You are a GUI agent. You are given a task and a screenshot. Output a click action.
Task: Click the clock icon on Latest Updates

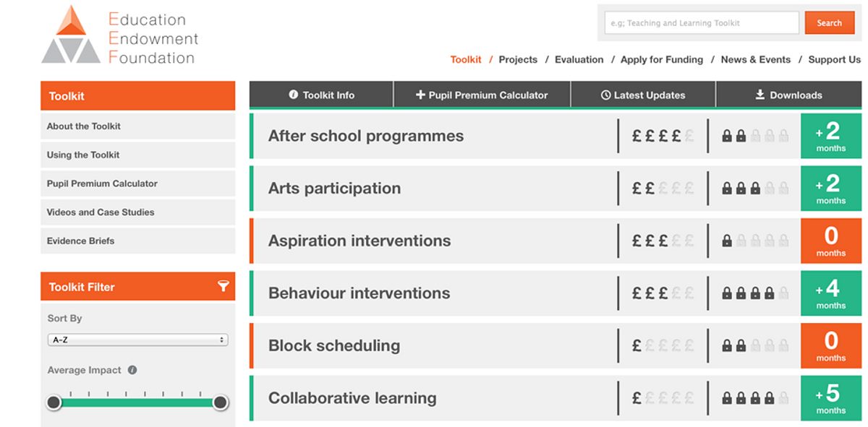[606, 95]
